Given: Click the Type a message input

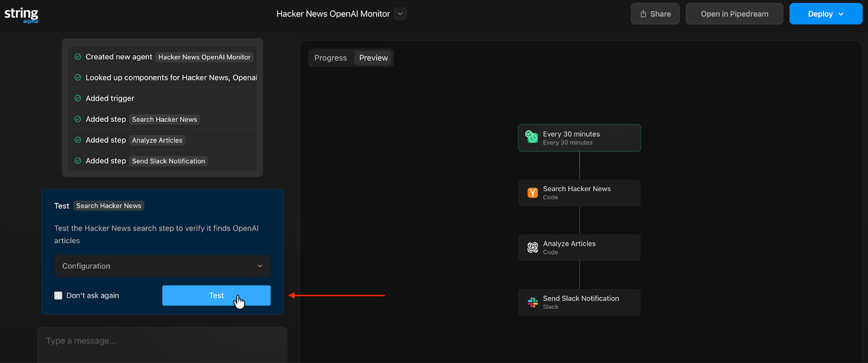Looking at the screenshot, I should [x=162, y=341].
